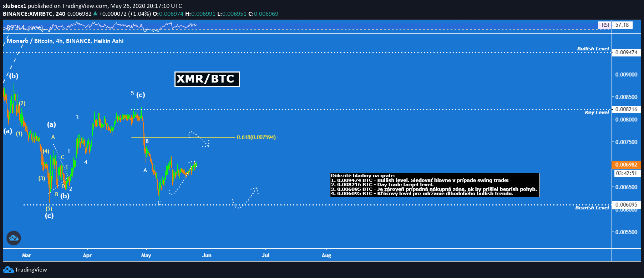Click the candle countdown timer 03:42:51
The width and height of the screenshot is (644, 278).
[x=626, y=173]
